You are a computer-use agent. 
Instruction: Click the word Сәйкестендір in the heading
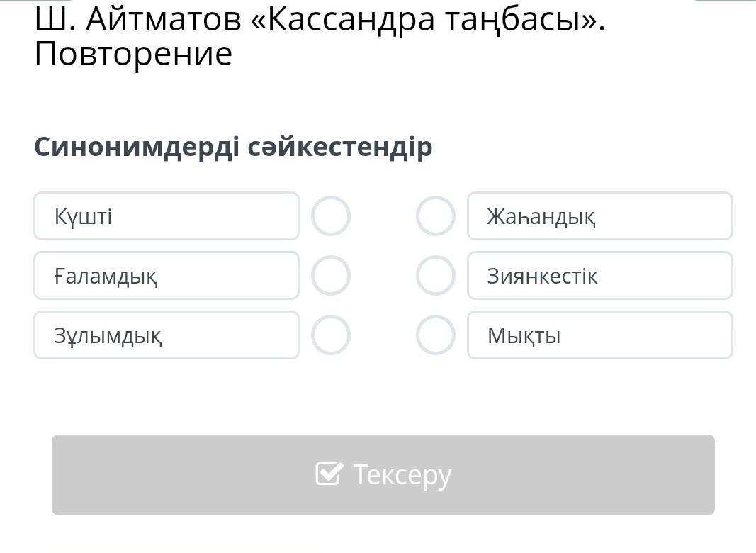click(340, 147)
